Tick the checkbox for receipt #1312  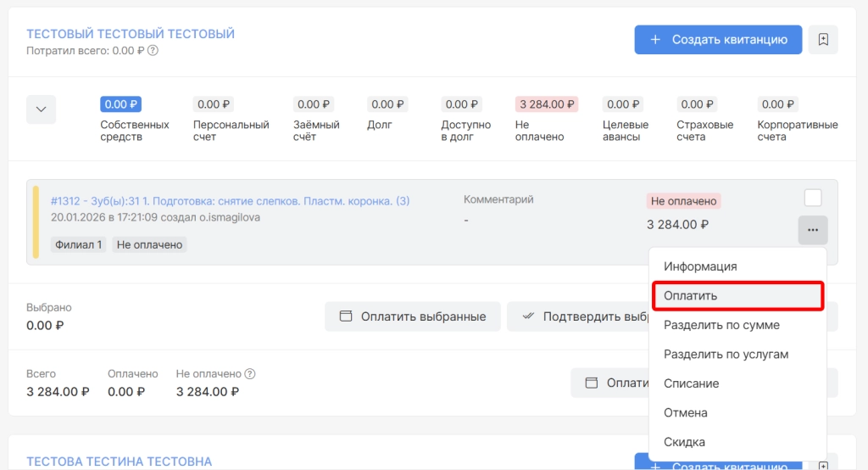(x=812, y=198)
